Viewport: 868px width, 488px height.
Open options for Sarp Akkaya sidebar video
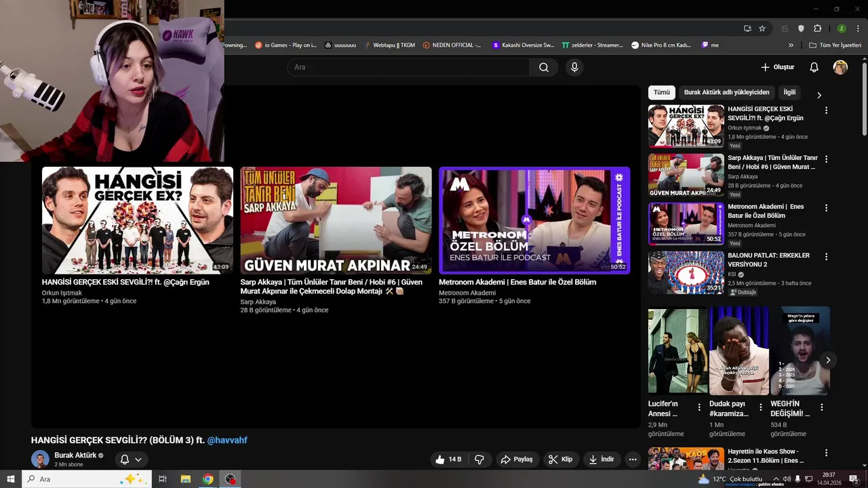(x=826, y=159)
